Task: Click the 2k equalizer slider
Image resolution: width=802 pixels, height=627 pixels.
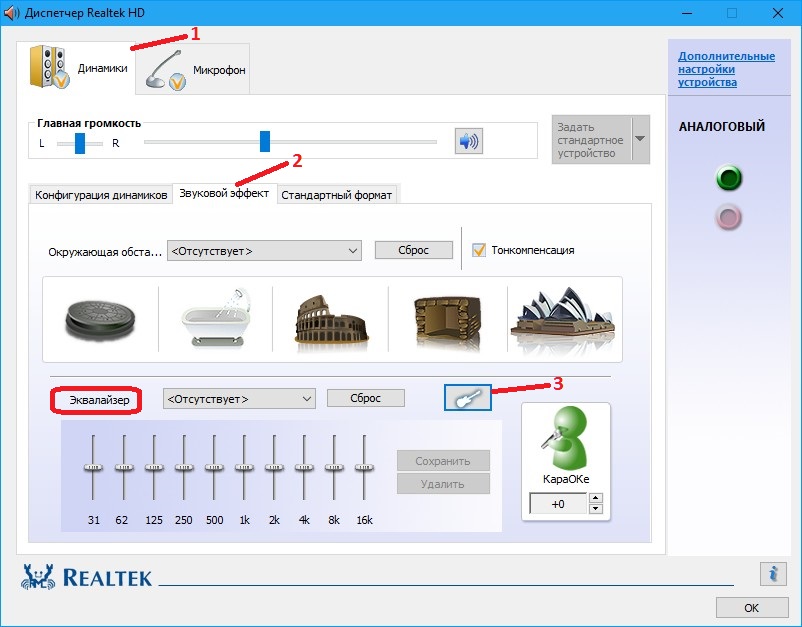Action: [274, 467]
